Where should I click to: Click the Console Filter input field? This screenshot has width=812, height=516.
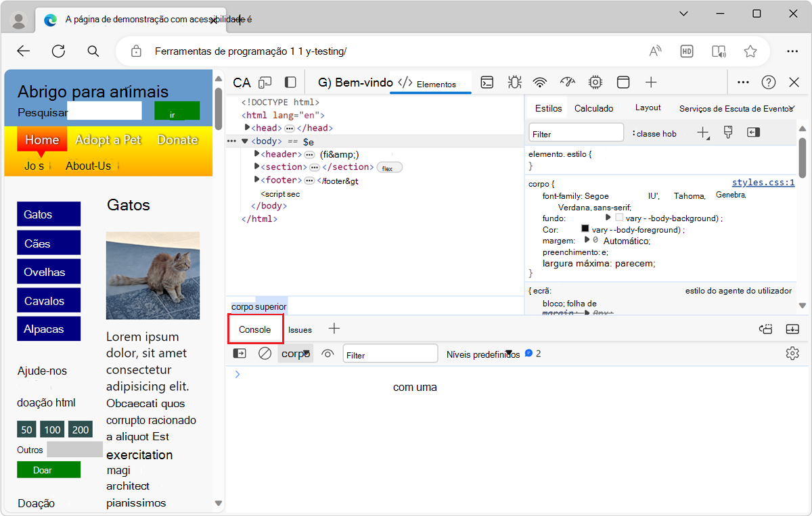click(x=390, y=354)
